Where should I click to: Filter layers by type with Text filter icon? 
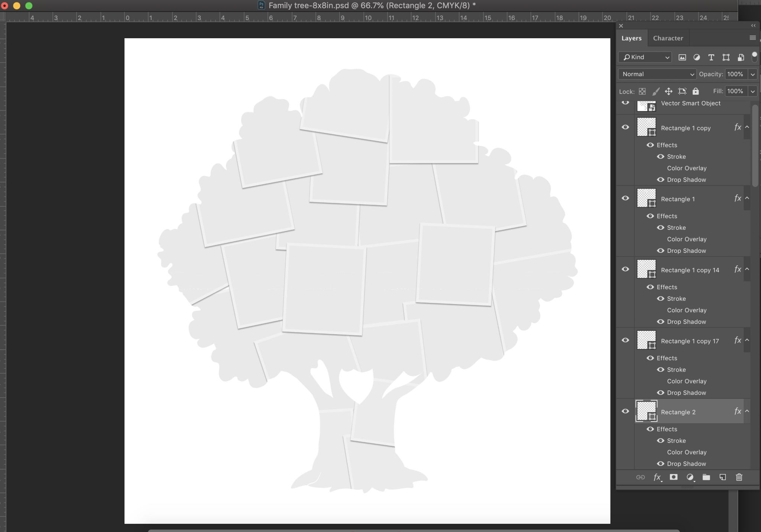click(x=711, y=58)
